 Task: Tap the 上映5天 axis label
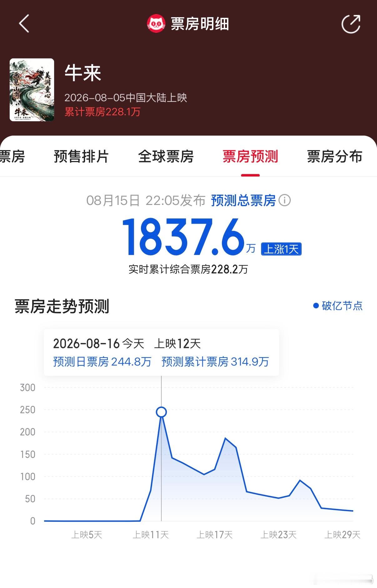[87, 535]
